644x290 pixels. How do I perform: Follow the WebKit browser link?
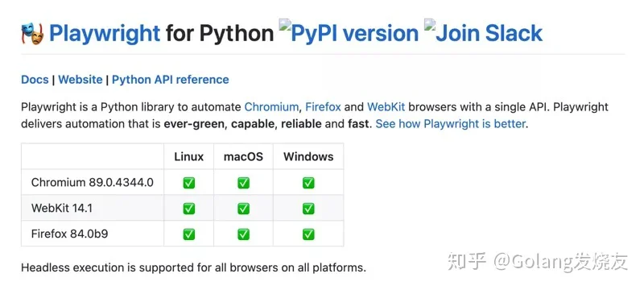pos(386,107)
